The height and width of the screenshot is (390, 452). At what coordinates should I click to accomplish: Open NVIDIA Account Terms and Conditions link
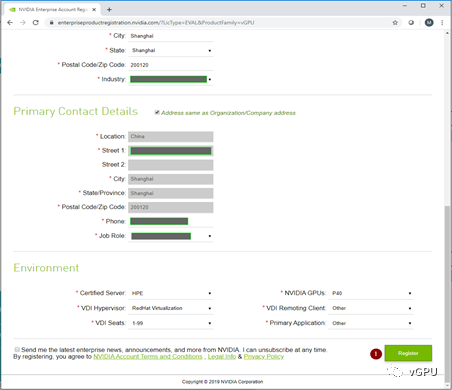148,357
